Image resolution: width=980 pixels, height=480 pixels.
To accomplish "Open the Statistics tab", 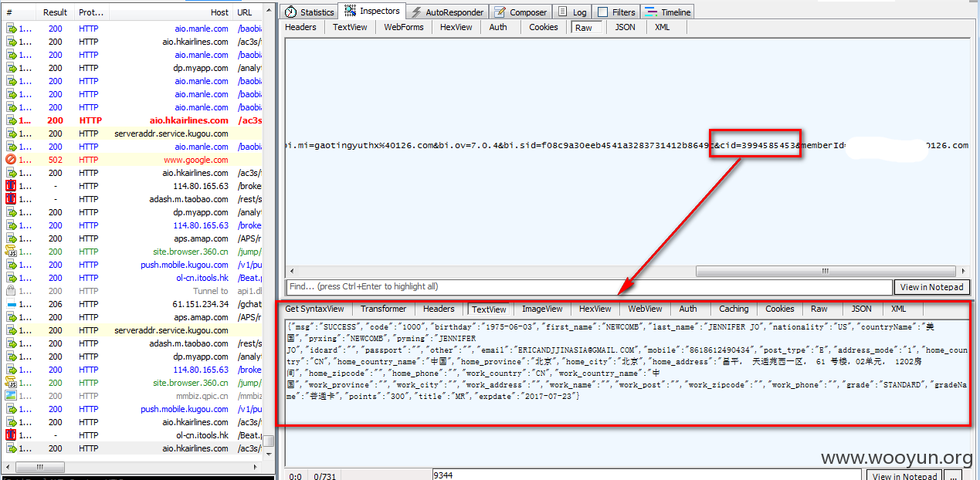I will click(x=310, y=12).
